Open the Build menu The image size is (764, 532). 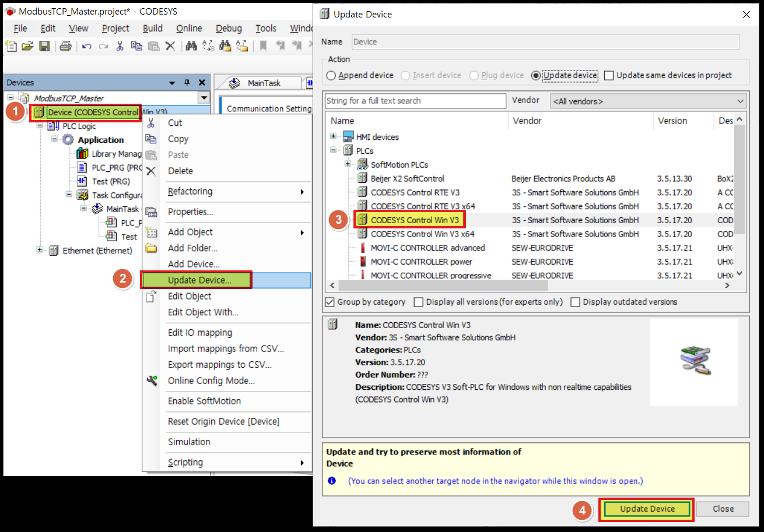(153, 28)
